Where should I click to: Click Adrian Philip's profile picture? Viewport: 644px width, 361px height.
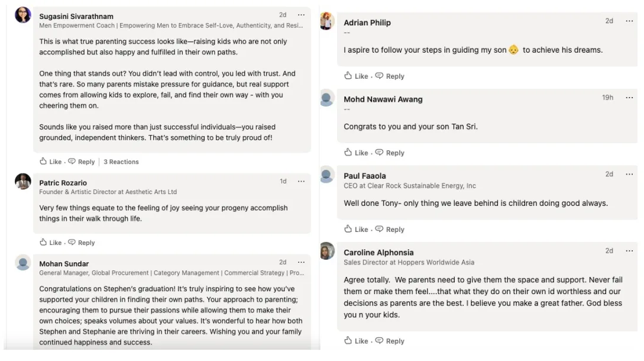point(327,21)
